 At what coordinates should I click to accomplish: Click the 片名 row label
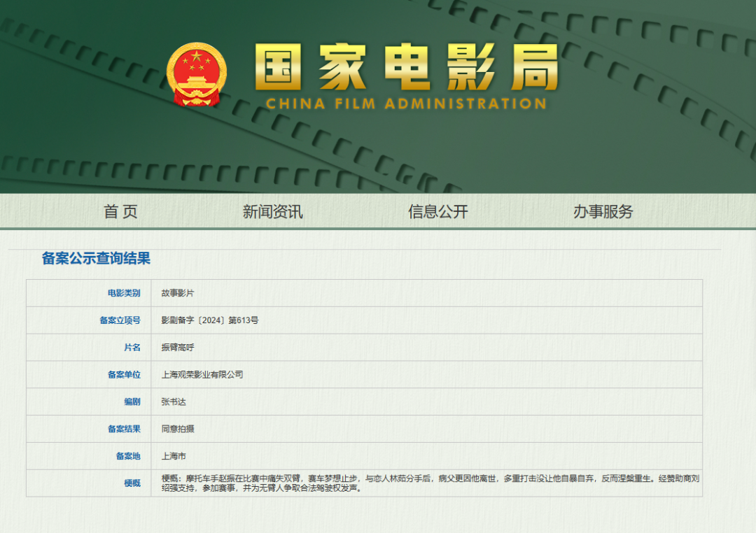(132, 348)
